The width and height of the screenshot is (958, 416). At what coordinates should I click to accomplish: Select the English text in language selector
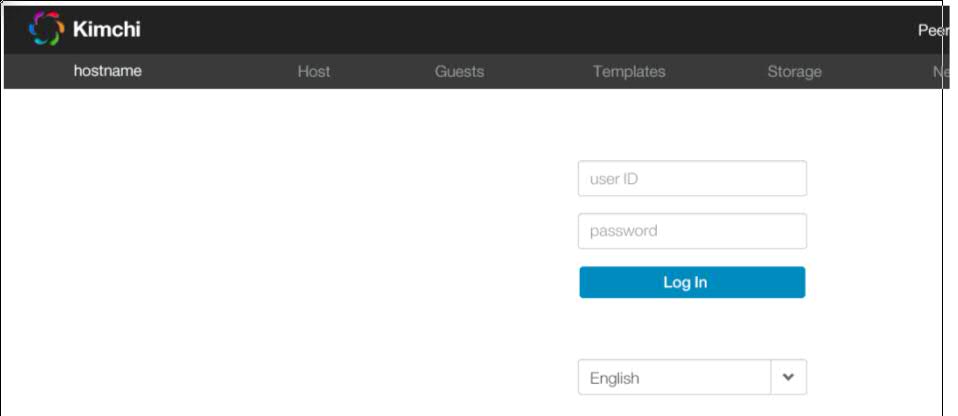[x=614, y=378]
